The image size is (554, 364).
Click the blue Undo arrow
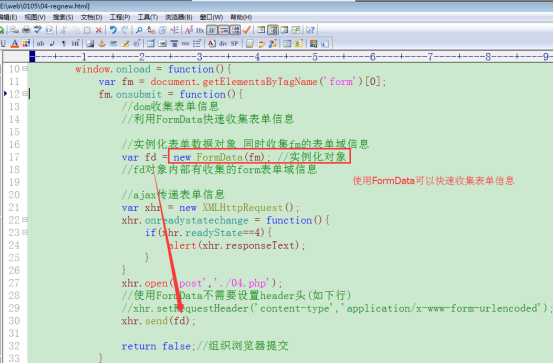pos(113,30)
